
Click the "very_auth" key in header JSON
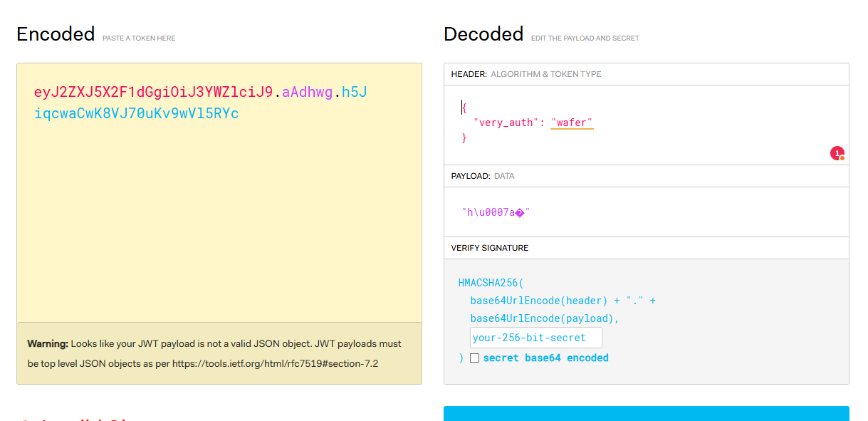tap(506, 123)
